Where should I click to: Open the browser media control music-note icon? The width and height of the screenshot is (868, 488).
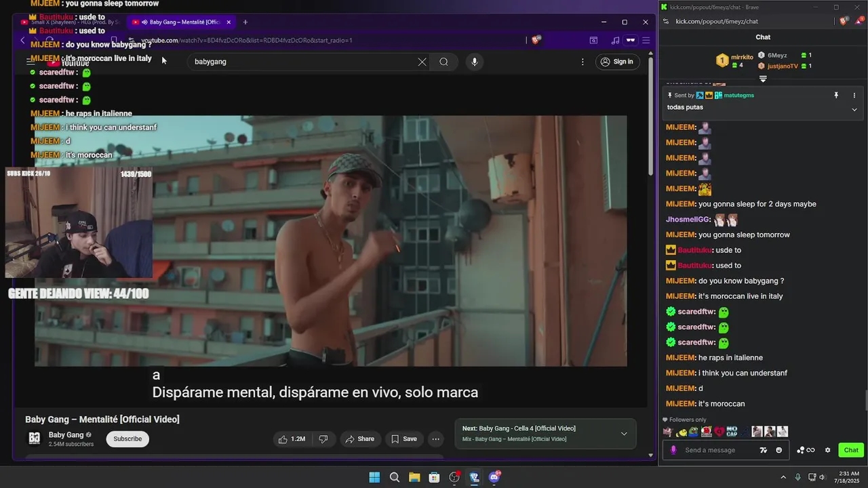(615, 40)
